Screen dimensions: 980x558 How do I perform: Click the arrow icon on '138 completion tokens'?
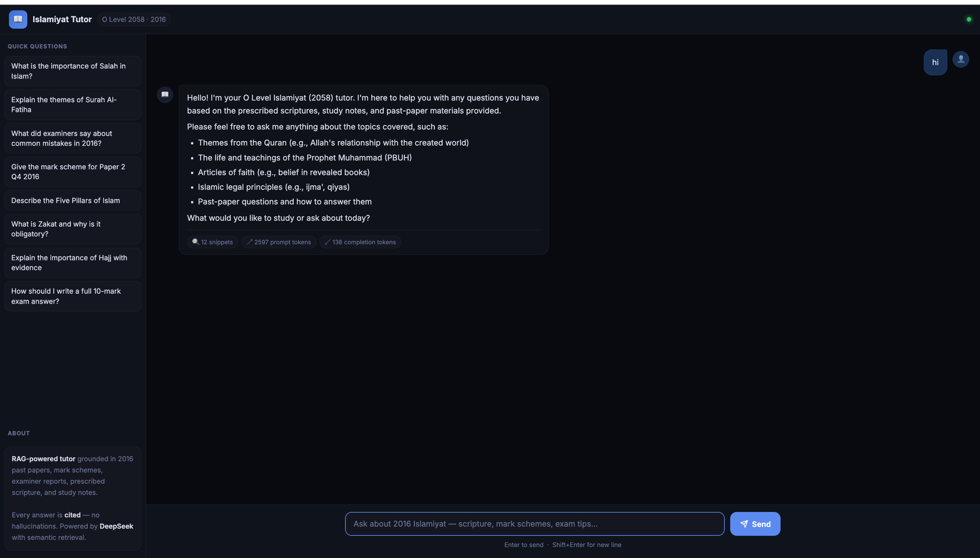coord(327,242)
